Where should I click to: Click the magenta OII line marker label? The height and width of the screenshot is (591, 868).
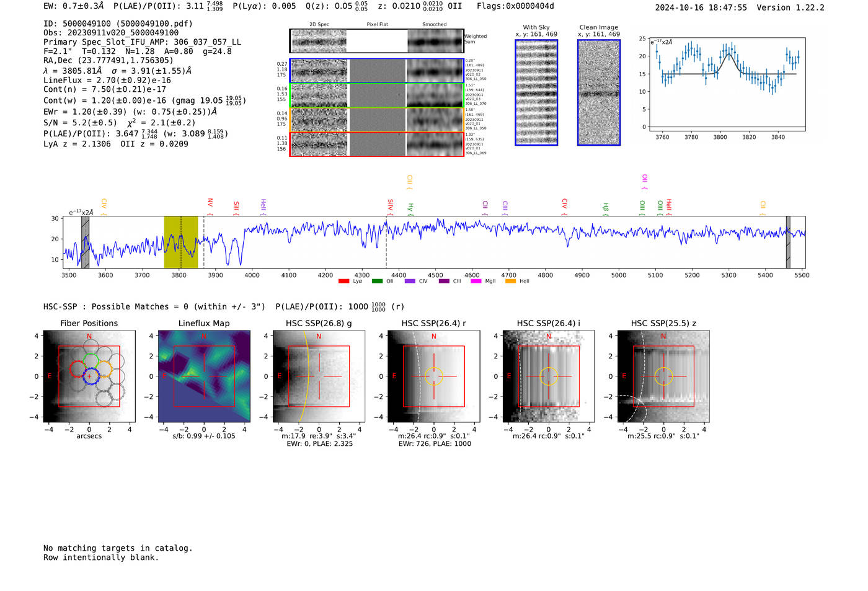tap(645, 182)
